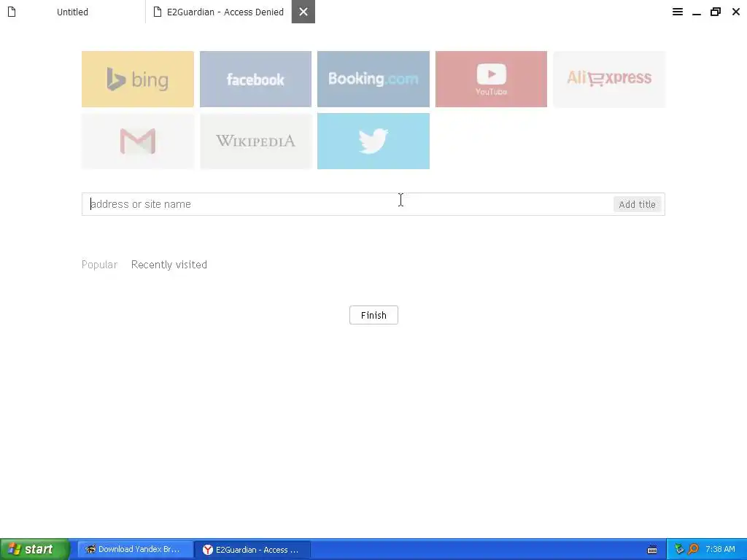Switch to the Untitled tab
The height and width of the screenshot is (560, 747).
(72, 12)
